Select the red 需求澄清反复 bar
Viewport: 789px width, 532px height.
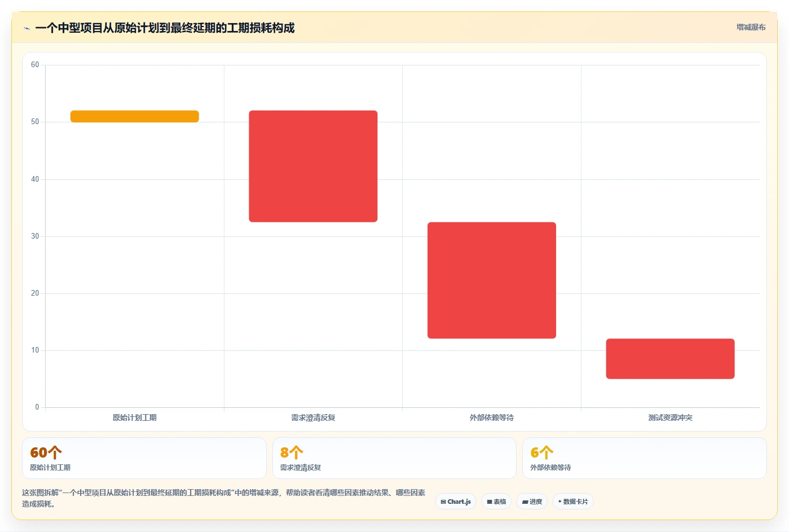313,166
